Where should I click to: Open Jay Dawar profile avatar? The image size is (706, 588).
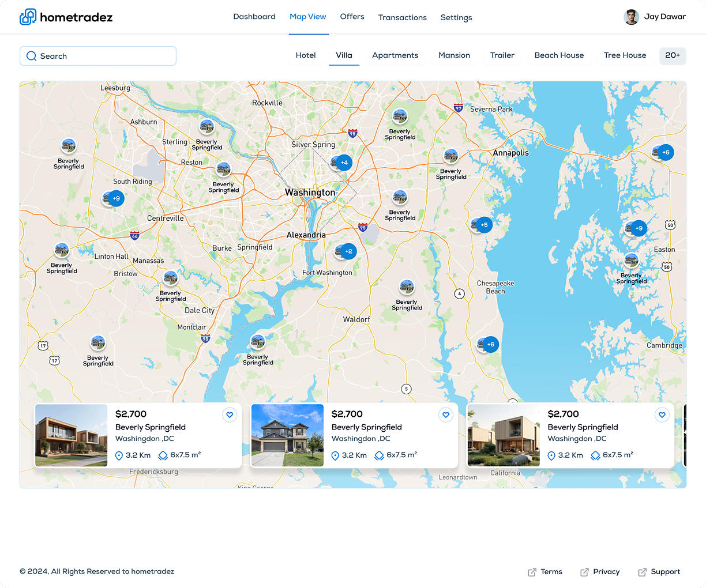(632, 17)
